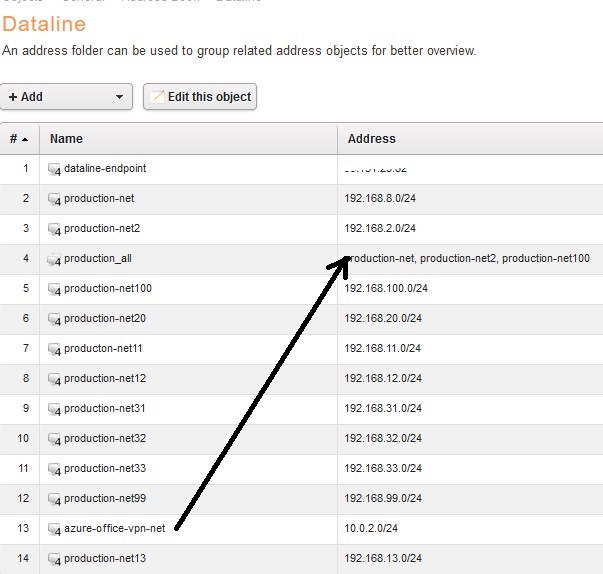This screenshot has width=603, height=574.
Task: Sort by the # column header
Action: pos(18,139)
